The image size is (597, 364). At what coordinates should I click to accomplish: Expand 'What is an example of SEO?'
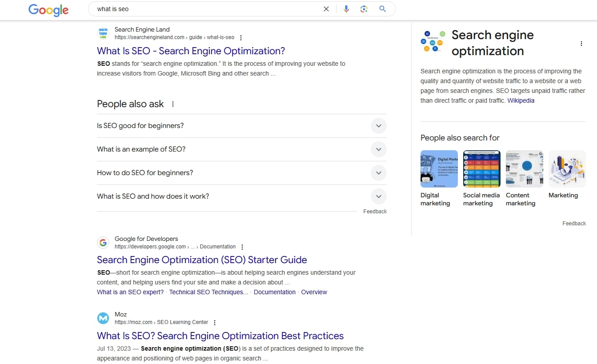click(x=242, y=149)
